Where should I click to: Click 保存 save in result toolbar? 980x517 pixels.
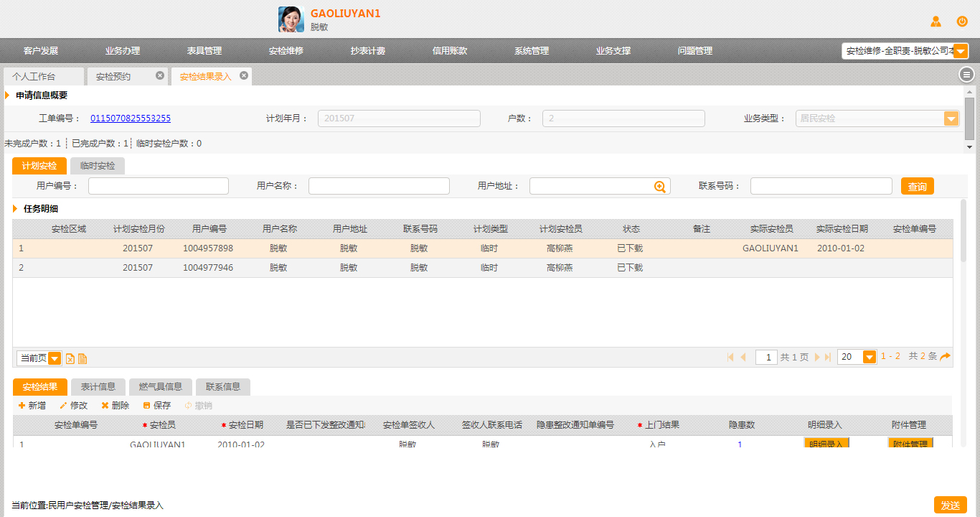[156, 406]
